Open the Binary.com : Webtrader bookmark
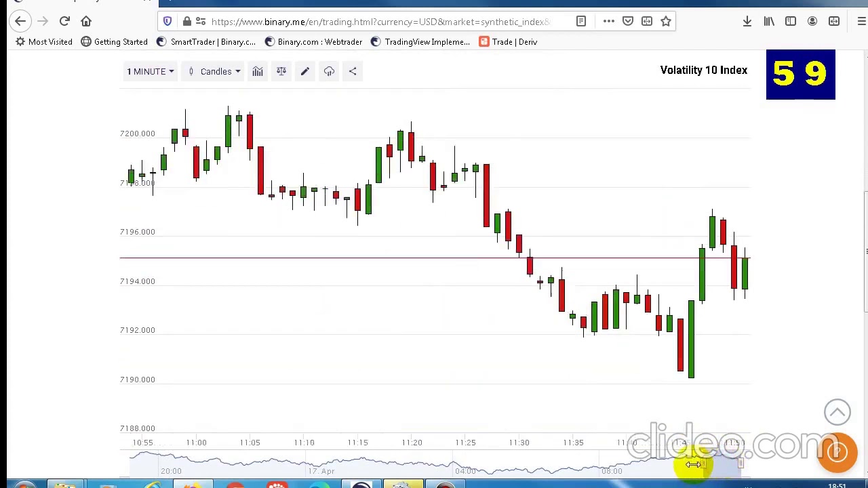The image size is (868, 488). 313,42
